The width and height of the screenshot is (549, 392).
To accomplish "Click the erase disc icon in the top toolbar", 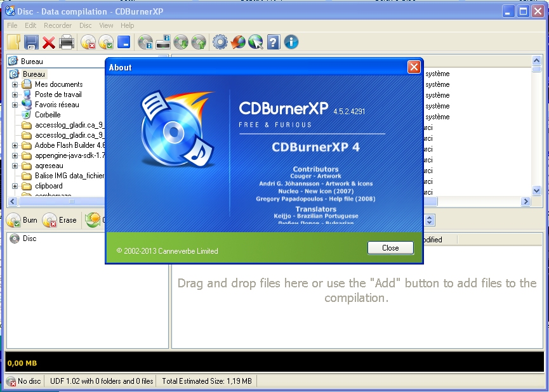I will [x=88, y=42].
